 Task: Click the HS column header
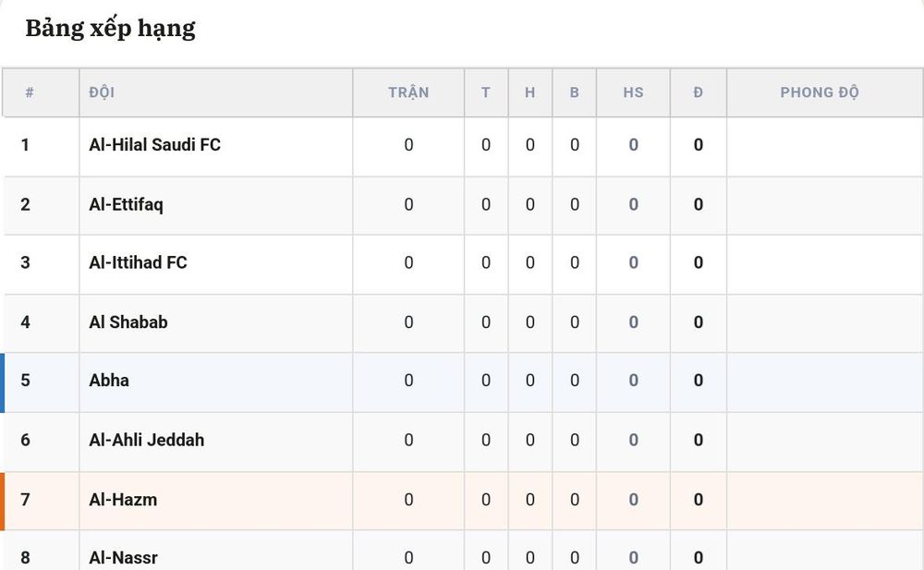coord(634,92)
